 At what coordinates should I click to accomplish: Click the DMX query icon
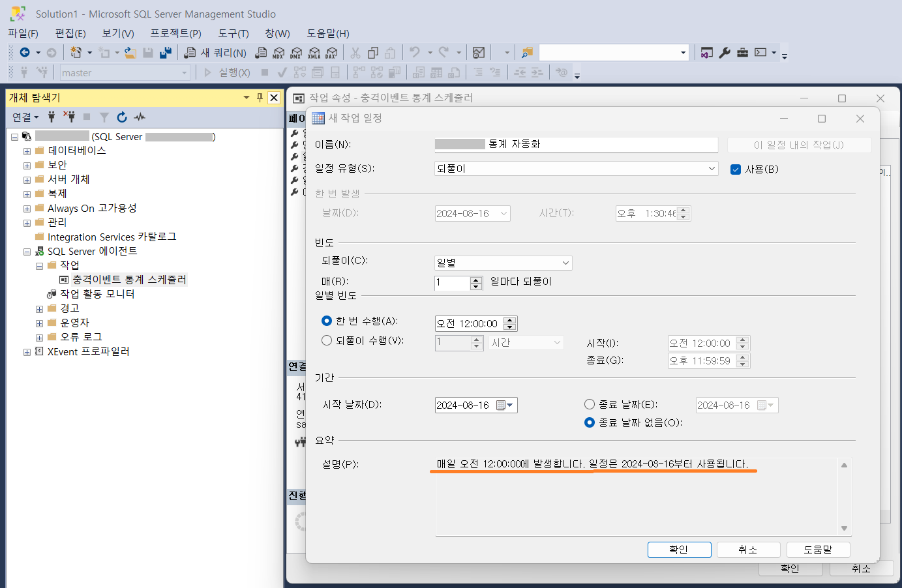(296, 53)
